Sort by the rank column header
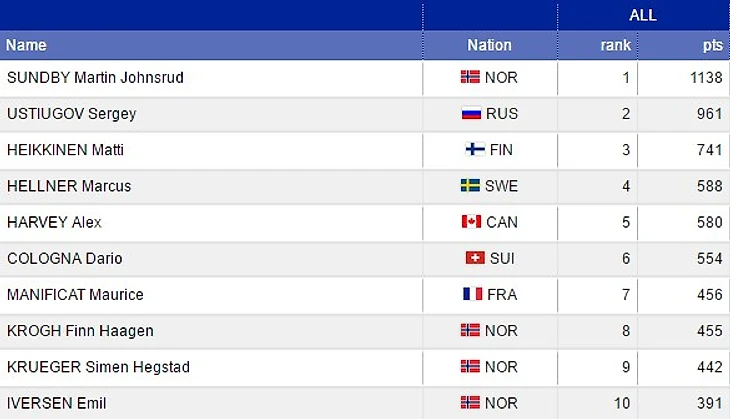Image resolution: width=730 pixels, height=419 pixels. click(x=615, y=45)
